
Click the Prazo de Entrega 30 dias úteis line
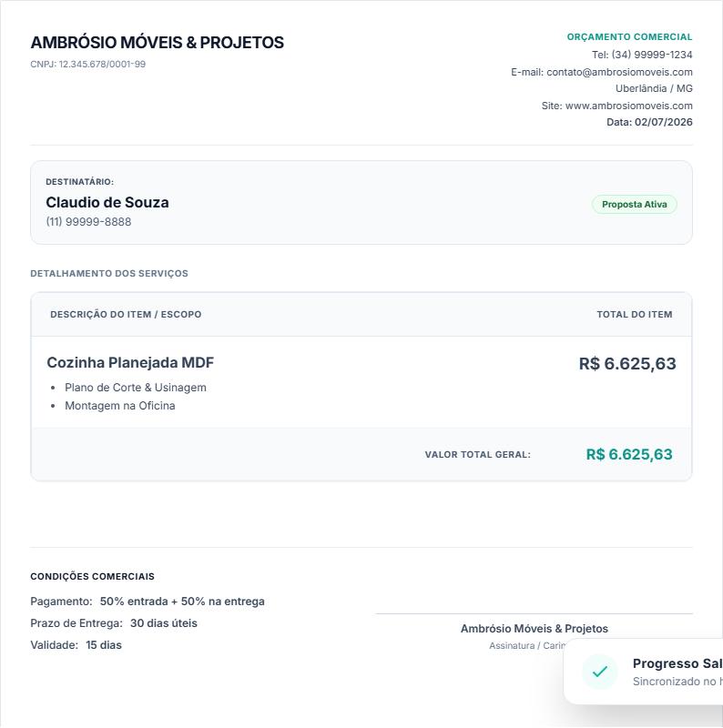point(114,623)
